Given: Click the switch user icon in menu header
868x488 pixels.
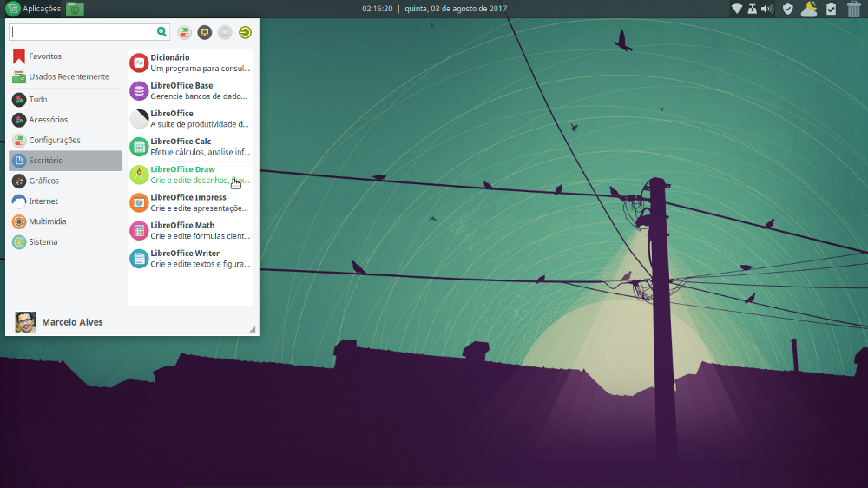Looking at the screenshot, I should click(x=225, y=32).
